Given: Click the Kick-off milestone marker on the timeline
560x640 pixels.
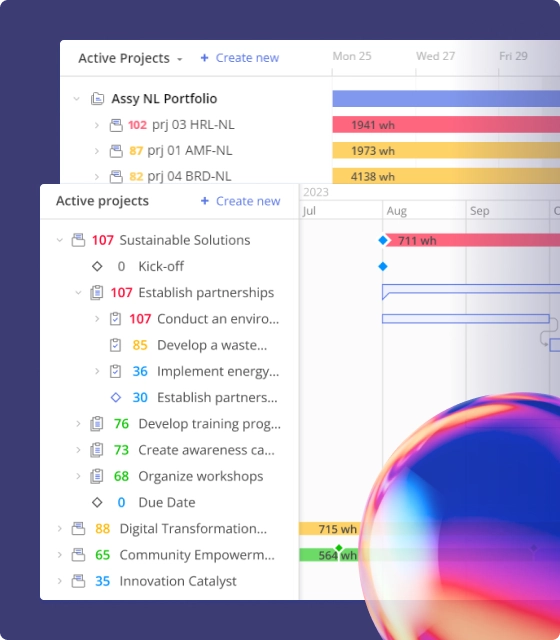Looking at the screenshot, I should pyautogui.click(x=382, y=267).
